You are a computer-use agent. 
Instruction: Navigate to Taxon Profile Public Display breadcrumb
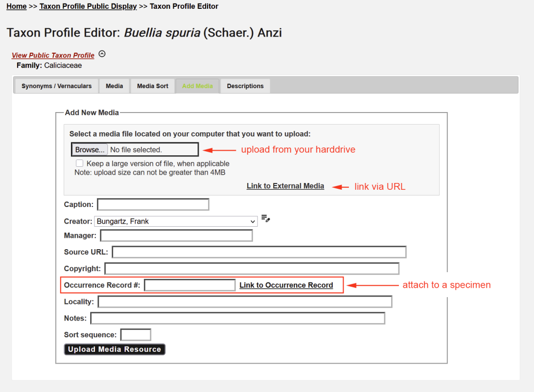coord(88,6)
